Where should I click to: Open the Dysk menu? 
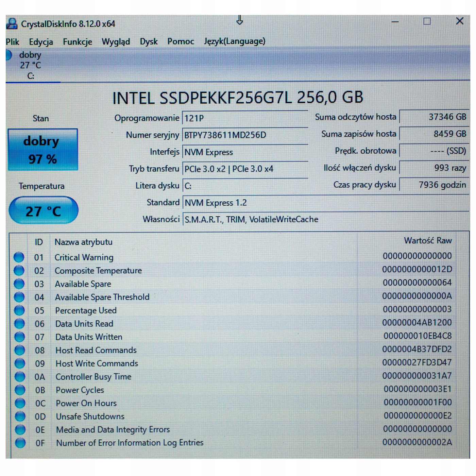(149, 41)
